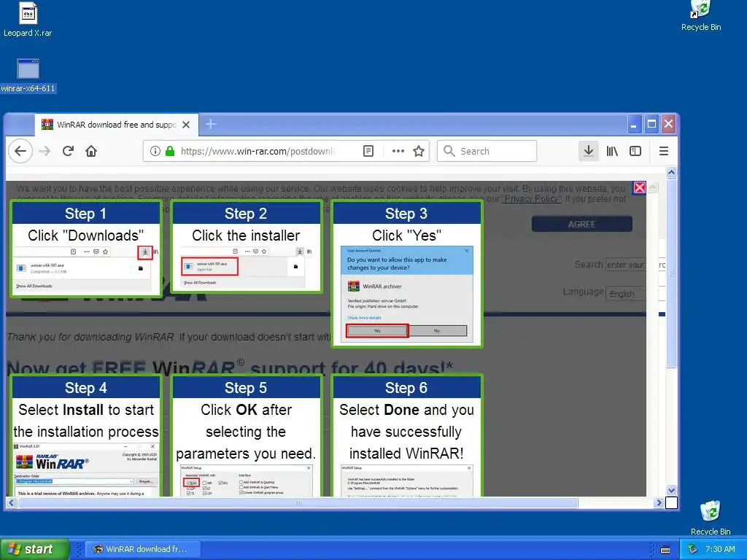Open the Library bookshelf icon

[x=612, y=152]
